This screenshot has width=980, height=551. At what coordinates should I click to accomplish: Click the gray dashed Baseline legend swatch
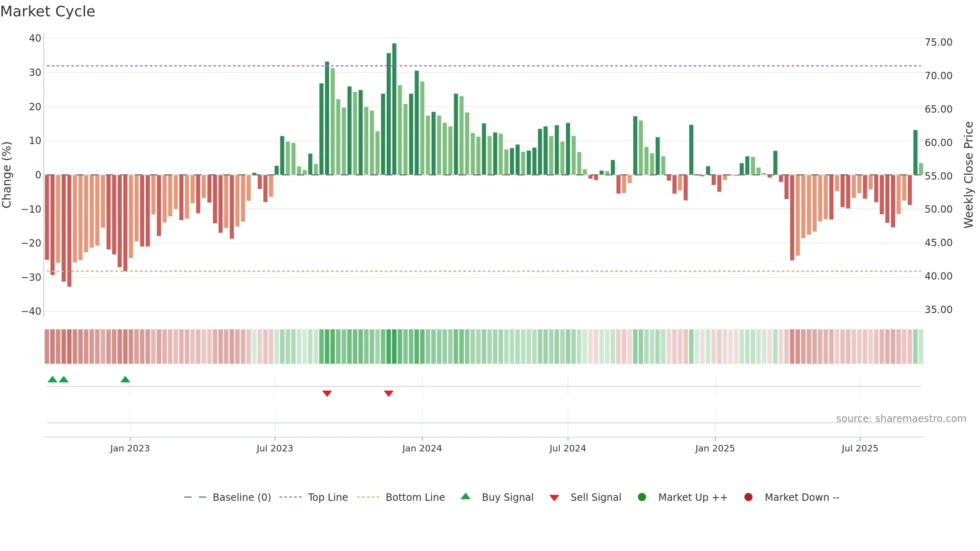click(195, 497)
